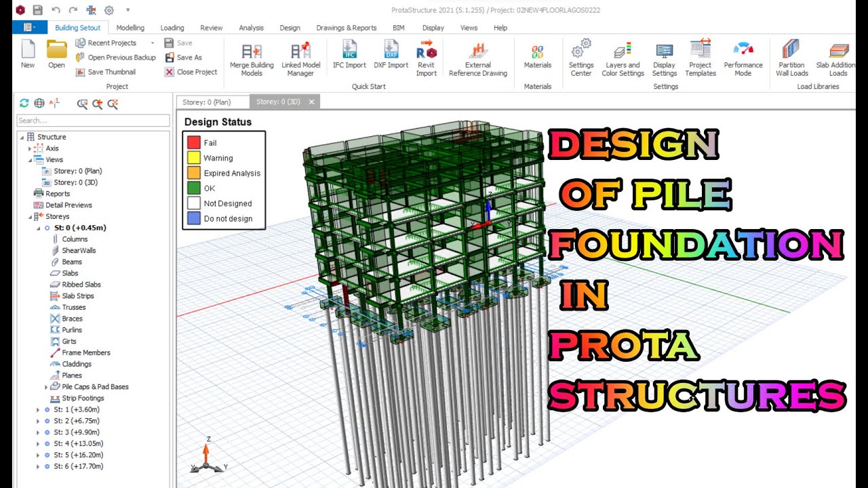Open the quick access toolbar customize dropdown
This screenshot has height=488, width=868.
click(127, 10)
